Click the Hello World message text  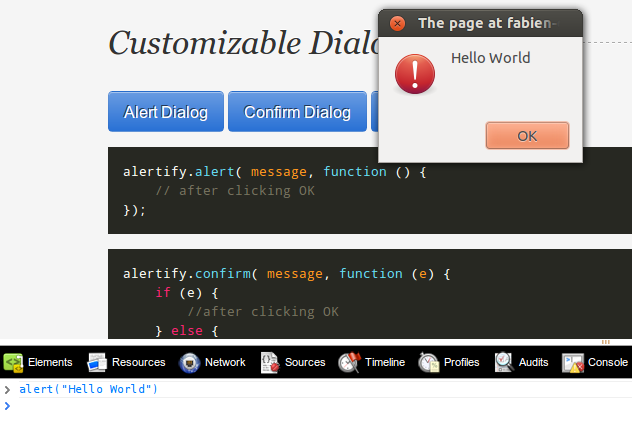coord(491,58)
